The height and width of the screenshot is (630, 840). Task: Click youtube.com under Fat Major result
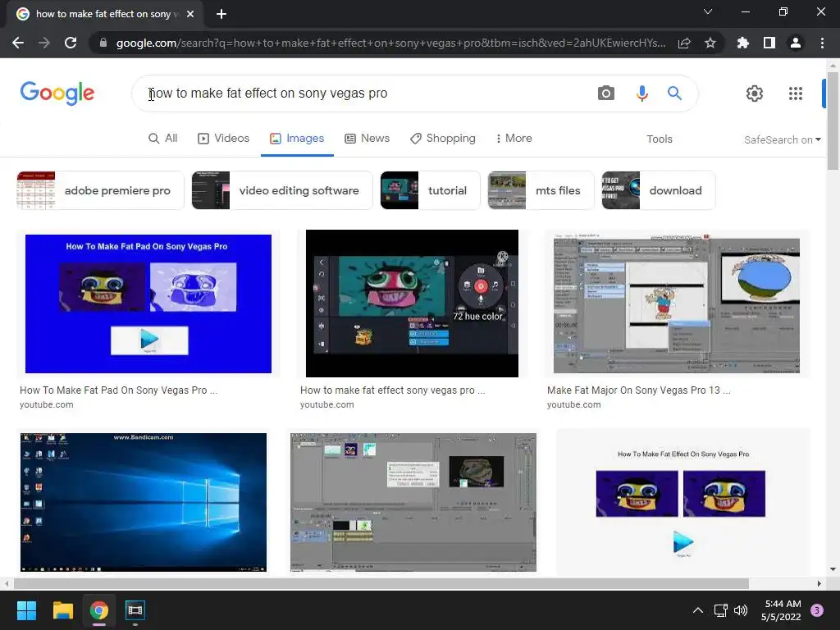click(x=573, y=404)
